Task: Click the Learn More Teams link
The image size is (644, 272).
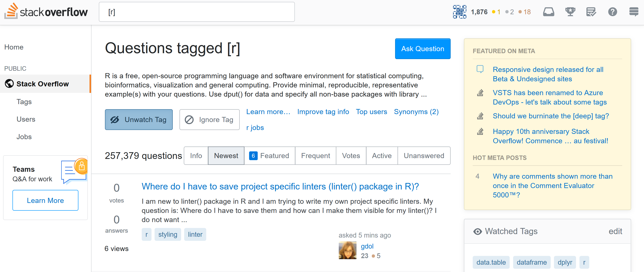Action: [x=45, y=200]
